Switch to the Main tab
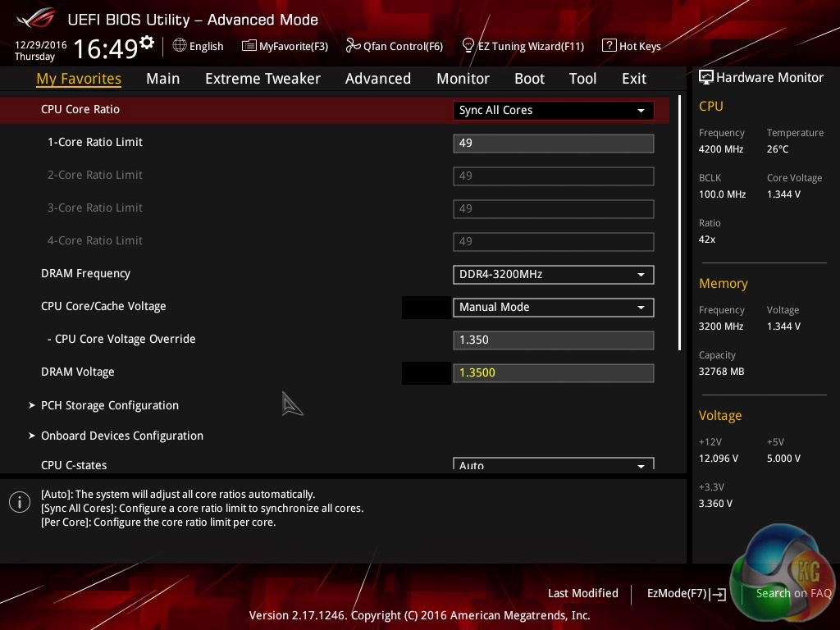Viewport: 840px width, 630px height. coord(163,79)
